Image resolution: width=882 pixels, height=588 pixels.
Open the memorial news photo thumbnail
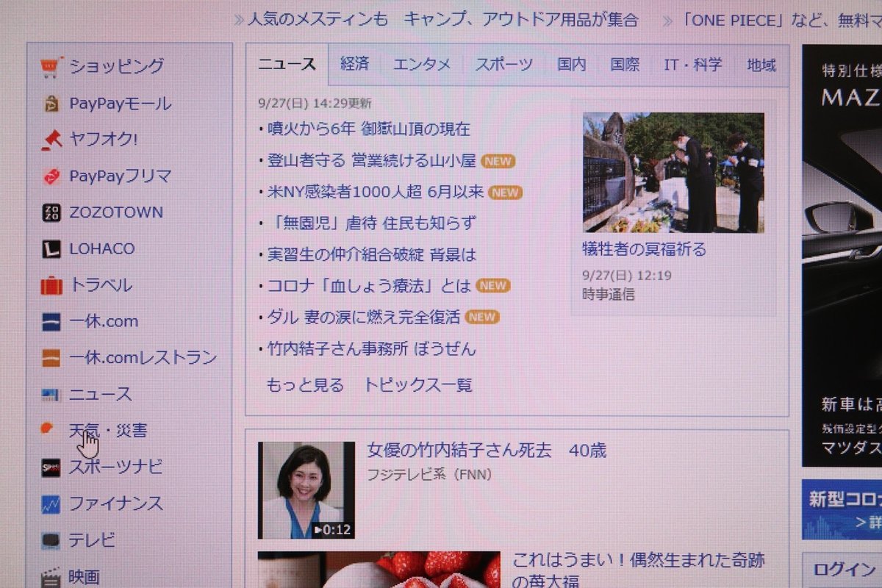coord(674,173)
